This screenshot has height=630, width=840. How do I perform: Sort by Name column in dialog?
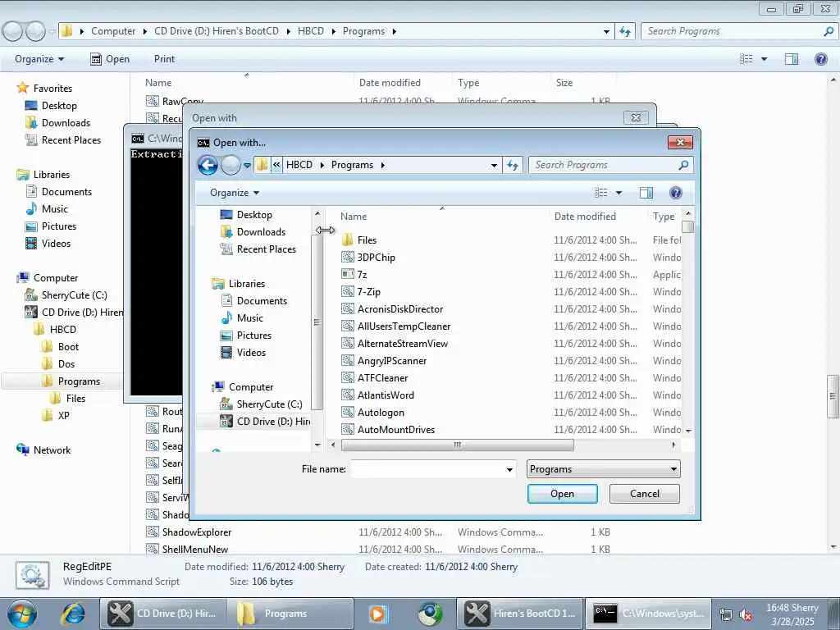(x=354, y=217)
